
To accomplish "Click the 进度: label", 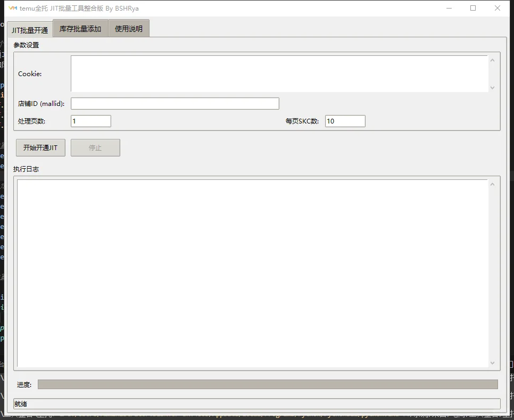I will pyautogui.click(x=24, y=384).
